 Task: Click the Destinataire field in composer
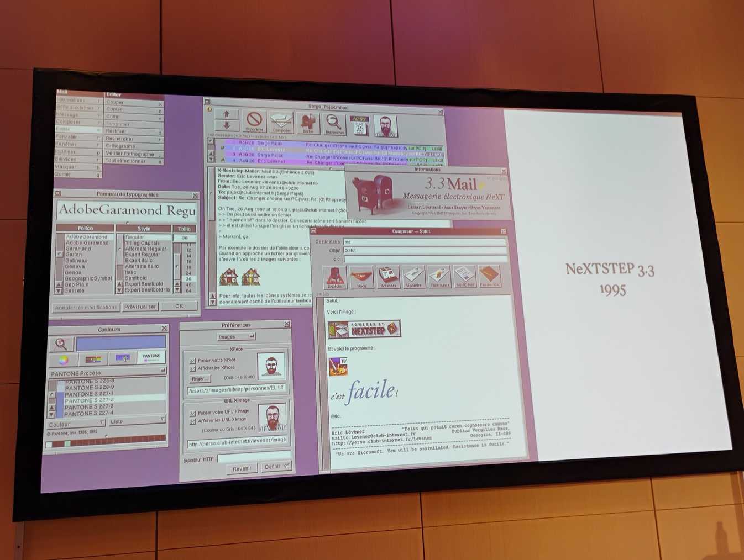pyautogui.click(x=425, y=242)
